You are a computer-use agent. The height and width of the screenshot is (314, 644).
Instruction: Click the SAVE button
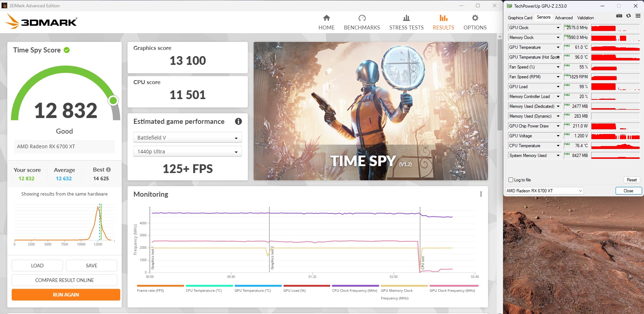coord(91,266)
